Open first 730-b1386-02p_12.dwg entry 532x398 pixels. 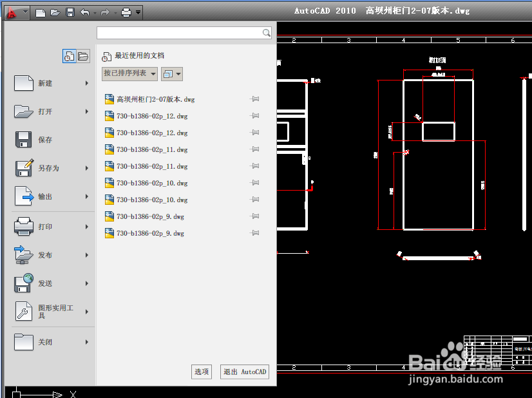tap(152, 116)
